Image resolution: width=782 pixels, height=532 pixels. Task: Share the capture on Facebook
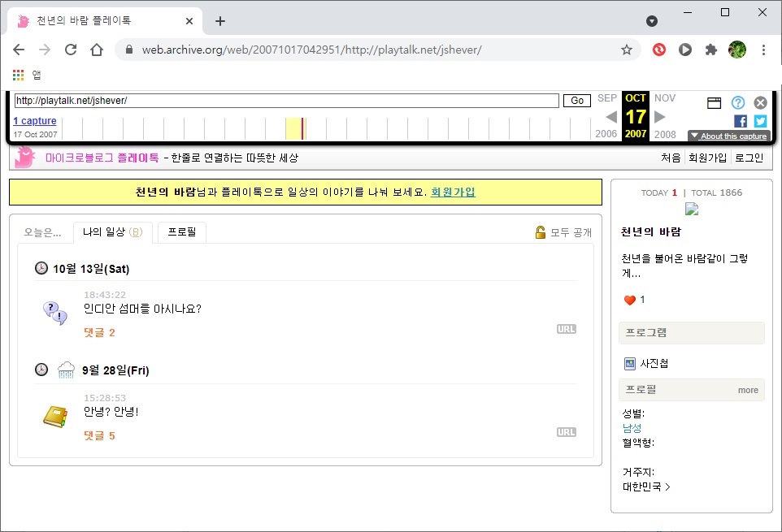click(740, 121)
